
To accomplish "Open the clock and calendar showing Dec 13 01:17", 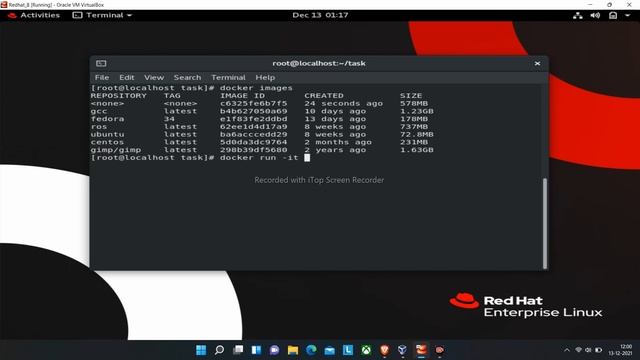I will point(320,15).
